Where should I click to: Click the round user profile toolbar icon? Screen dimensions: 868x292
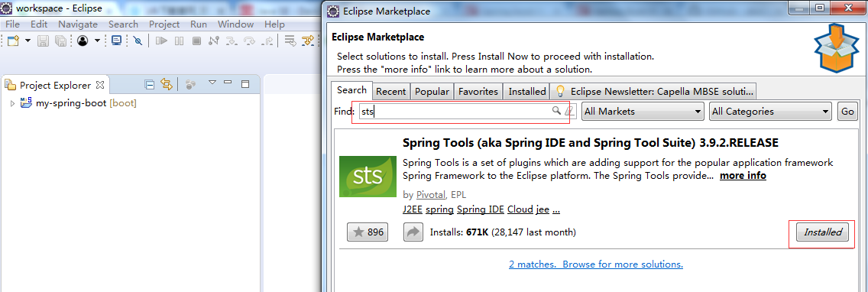click(x=83, y=41)
